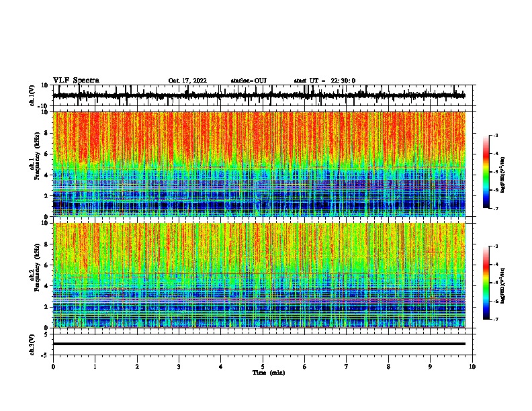Click time axis tick label "4"
The image size is (532, 411).
click(221, 367)
